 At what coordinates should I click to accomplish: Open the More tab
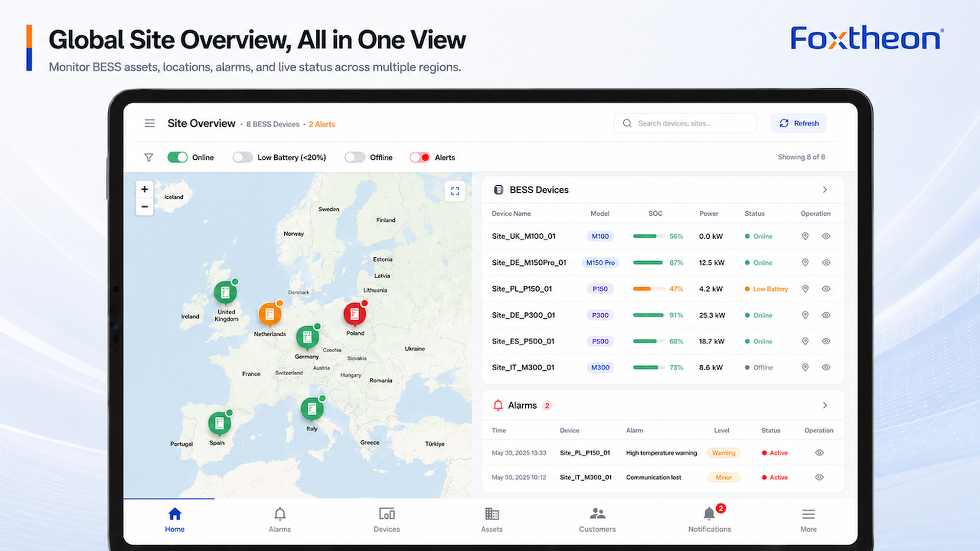pyautogui.click(x=808, y=520)
